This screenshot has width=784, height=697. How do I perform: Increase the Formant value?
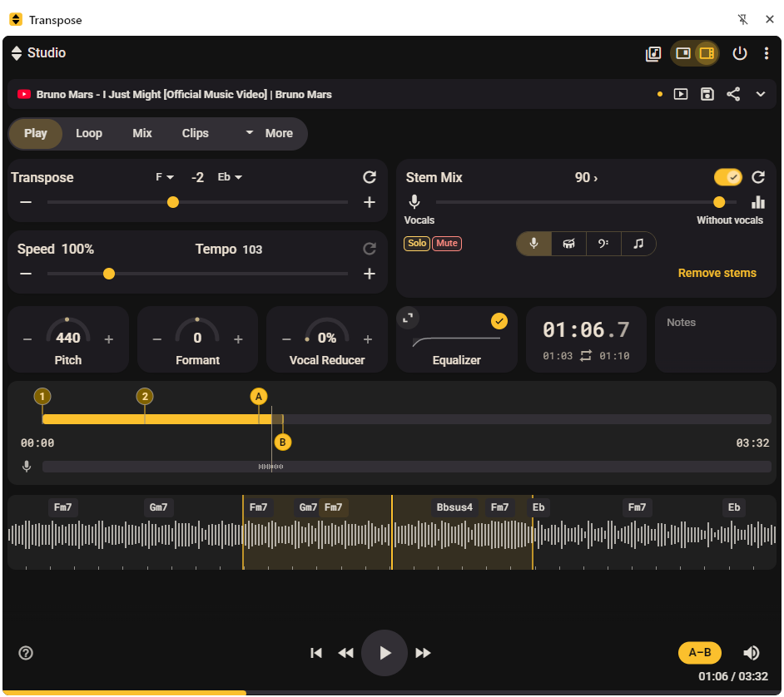pyautogui.click(x=238, y=339)
